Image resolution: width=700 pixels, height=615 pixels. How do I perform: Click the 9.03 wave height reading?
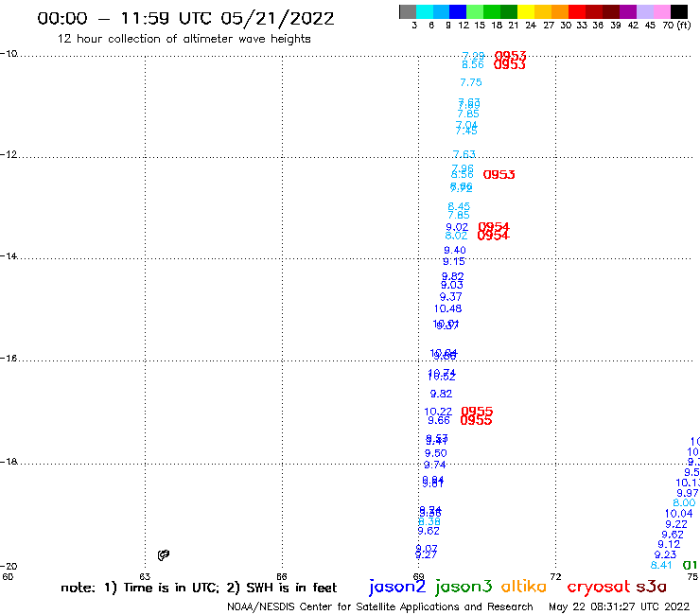(452, 285)
